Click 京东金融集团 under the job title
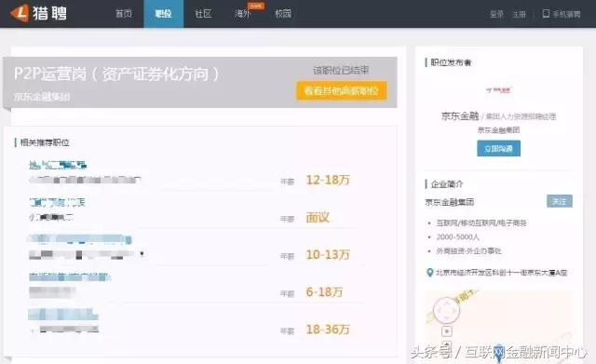The height and width of the screenshot is (364, 596). coord(42,97)
